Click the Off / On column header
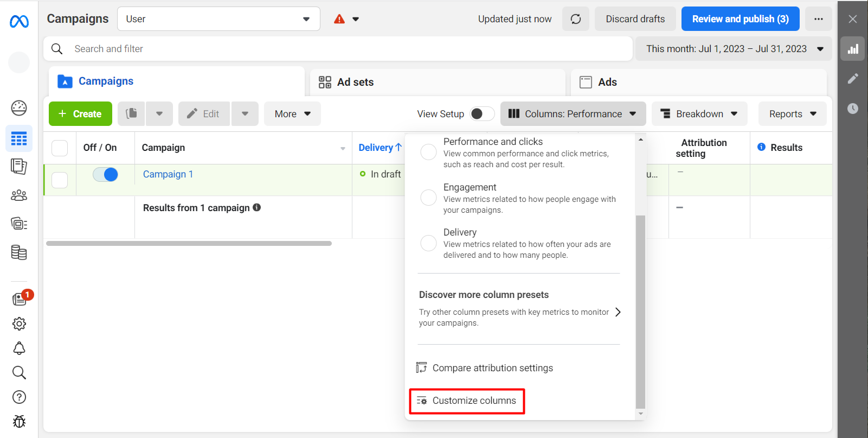Viewport: 868px width, 438px height. 100,148
